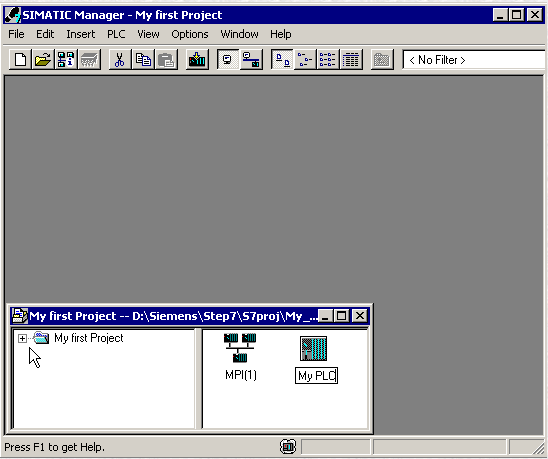Switch to List view
Image resolution: width=548 pixels, height=459 pixels.
coord(328,60)
